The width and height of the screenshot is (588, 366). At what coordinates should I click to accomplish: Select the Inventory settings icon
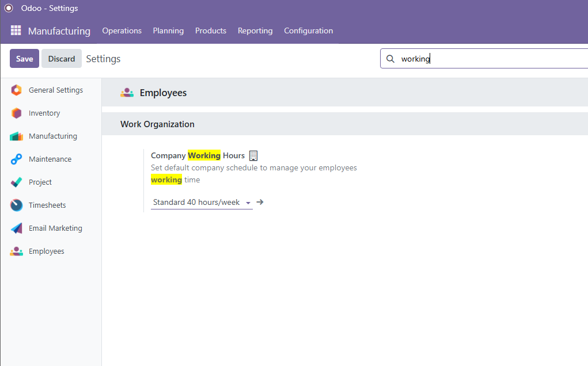(x=17, y=113)
